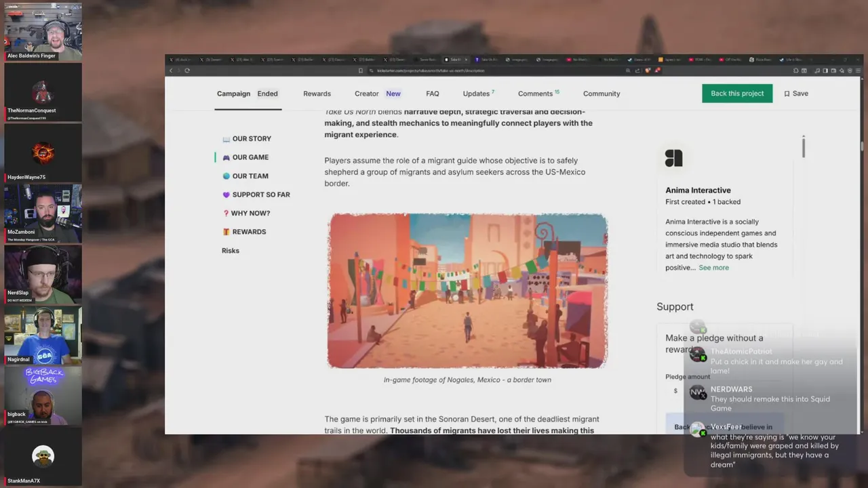
Task: Click 'Make a pledge without a reward' text
Action: [x=714, y=344]
